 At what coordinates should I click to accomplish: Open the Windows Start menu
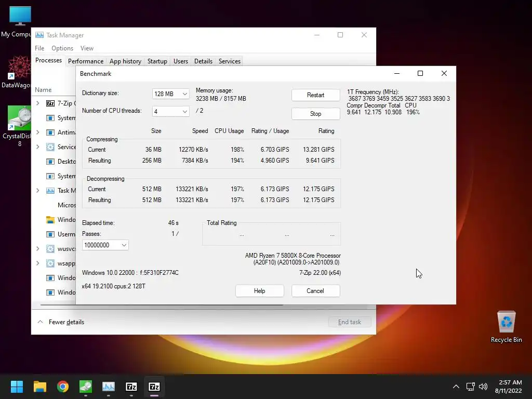point(17,387)
